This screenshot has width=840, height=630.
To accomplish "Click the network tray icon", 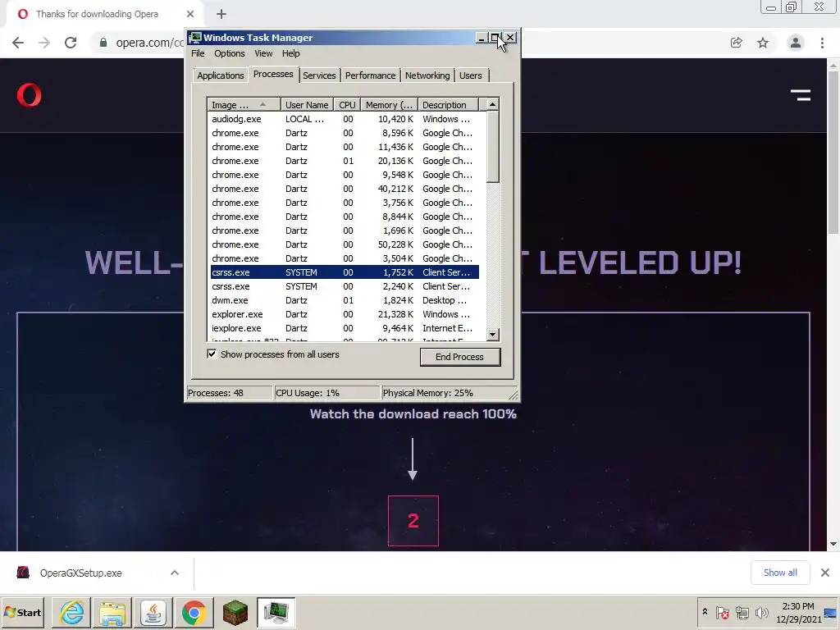I will 742,612.
